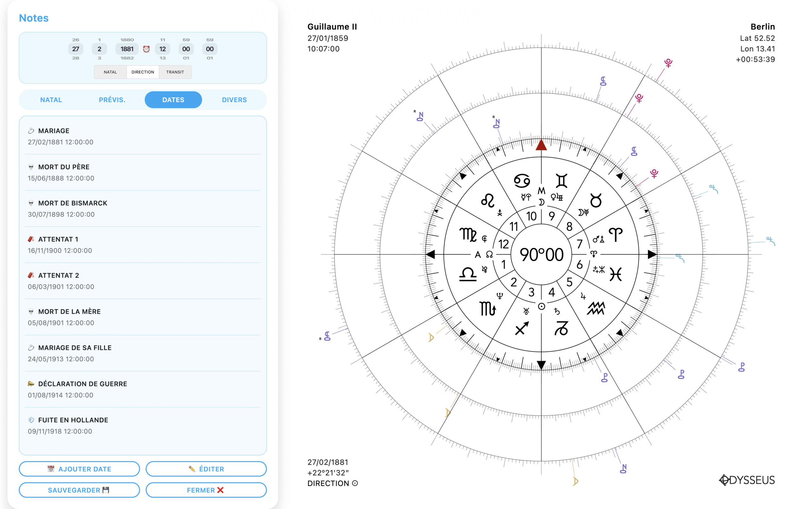This screenshot has width=812, height=509.
Task: Click the Leo sign glyph in the wheel
Action: point(488,201)
